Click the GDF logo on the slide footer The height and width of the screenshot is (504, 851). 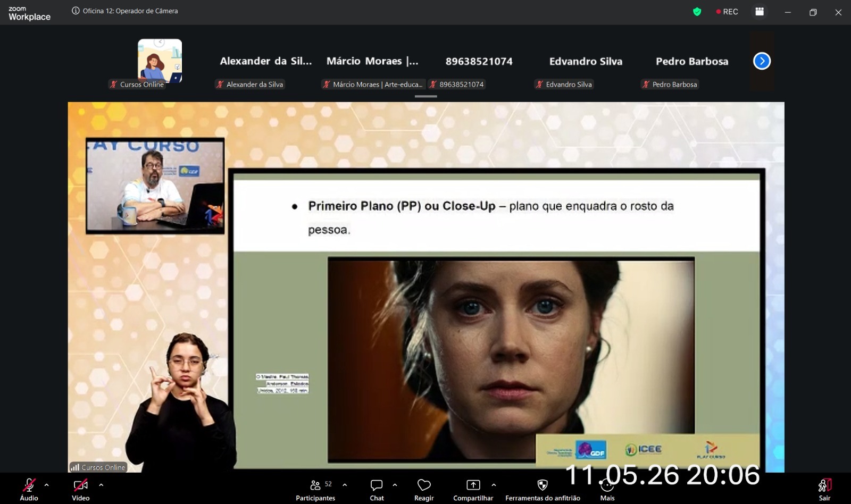coord(591,450)
